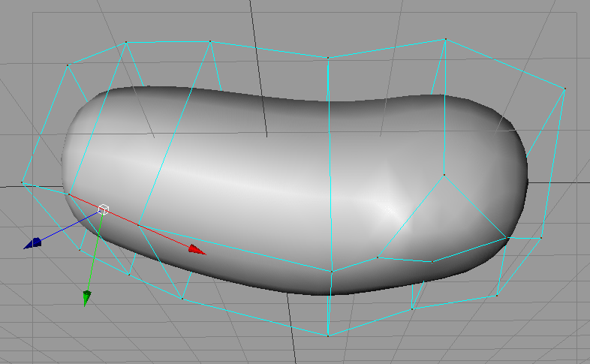Viewport: 590px width, 364px height.
Task: Select the lower-right outer lattice point
Action: click(x=541, y=239)
